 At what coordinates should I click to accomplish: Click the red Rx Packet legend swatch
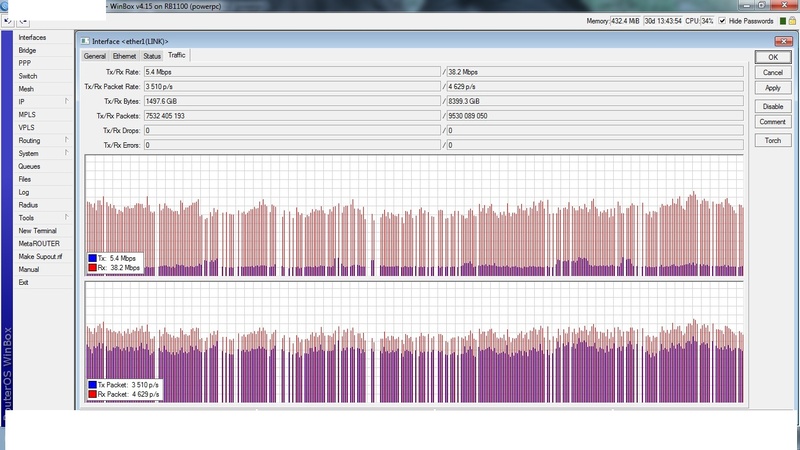point(92,394)
